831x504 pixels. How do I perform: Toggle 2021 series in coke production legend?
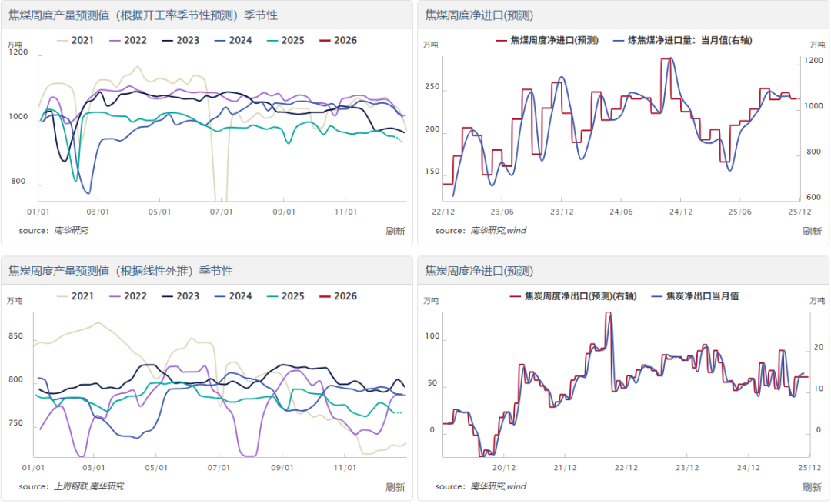(x=75, y=296)
